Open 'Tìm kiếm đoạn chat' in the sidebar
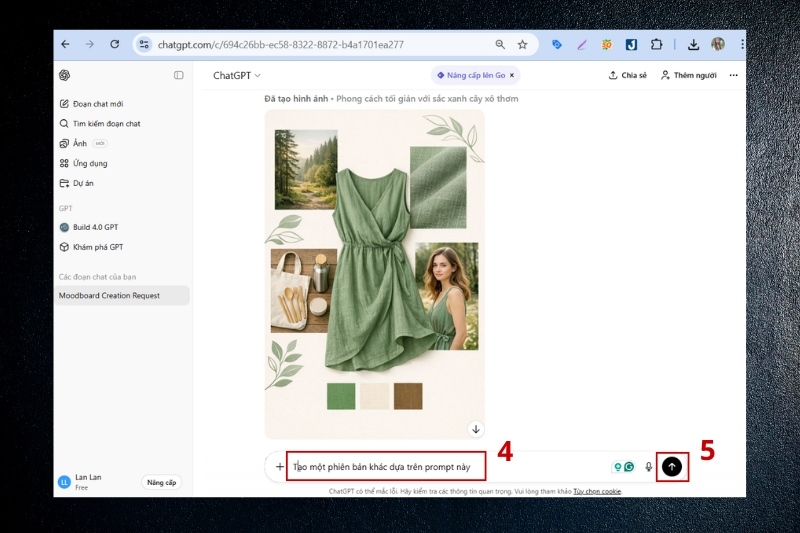 105,123
